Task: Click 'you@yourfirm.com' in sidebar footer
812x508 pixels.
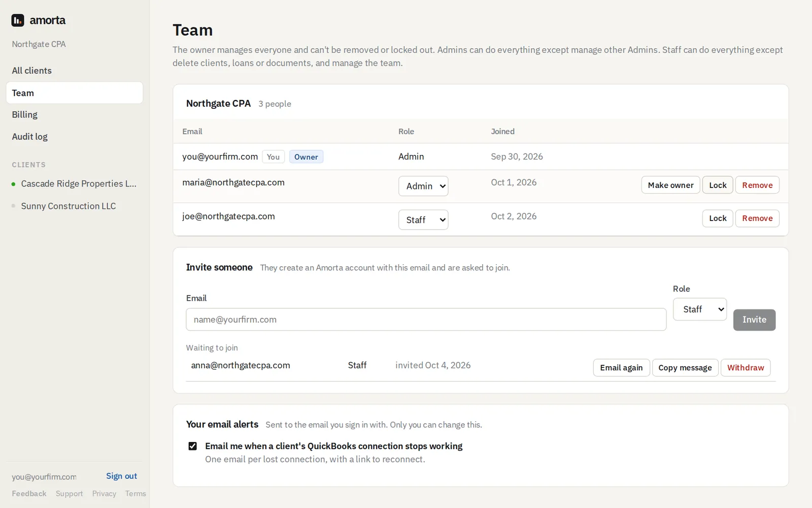Action: coord(44,477)
